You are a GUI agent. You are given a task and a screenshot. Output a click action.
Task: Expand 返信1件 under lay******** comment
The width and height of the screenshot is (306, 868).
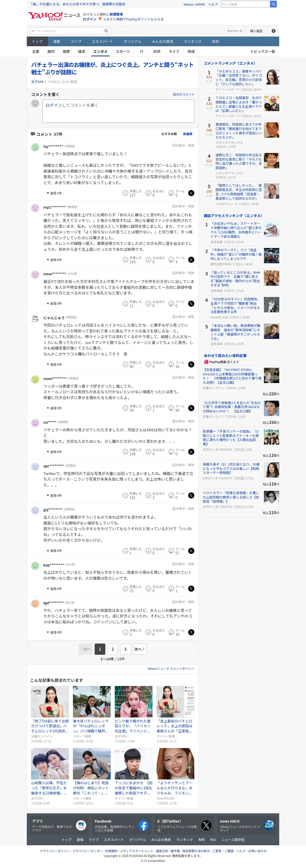tap(54, 193)
